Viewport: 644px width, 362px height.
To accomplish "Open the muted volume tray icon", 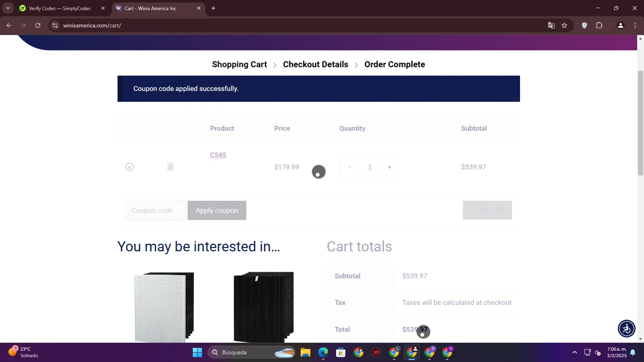I will [x=598, y=353].
